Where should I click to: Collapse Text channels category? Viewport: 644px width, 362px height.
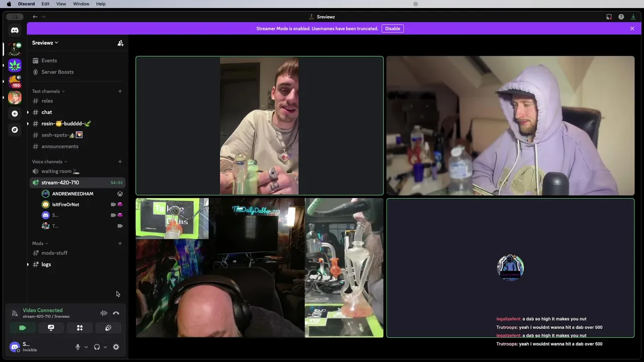click(x=48, y=91)
